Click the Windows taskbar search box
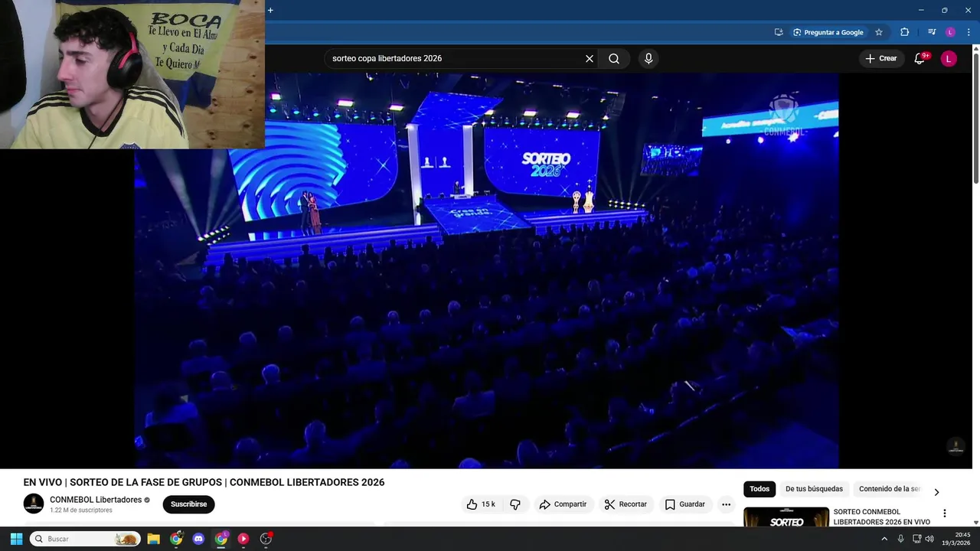Image resolution: width=980 pixels, height=551 pixels. point(85,539)
